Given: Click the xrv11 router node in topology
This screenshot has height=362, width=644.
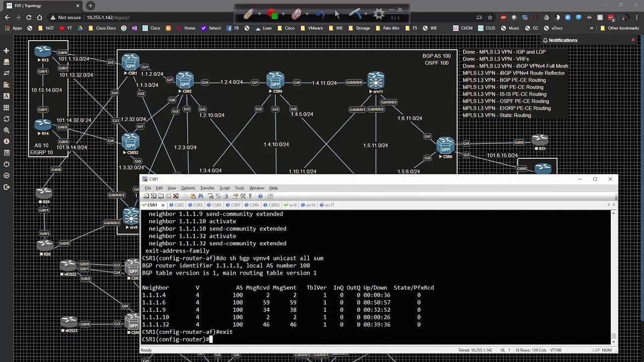Looking at the screenshot, I should (x=376, y=80).
